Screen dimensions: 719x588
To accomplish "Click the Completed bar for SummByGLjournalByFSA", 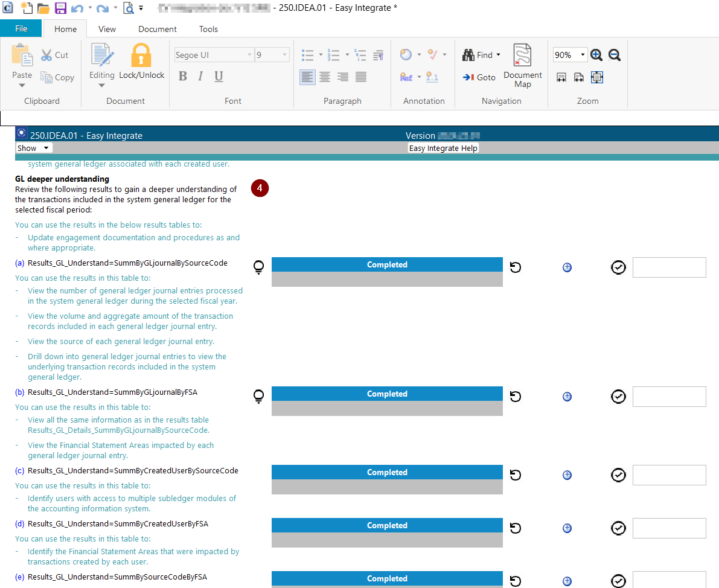I will (x=387, y=394).
